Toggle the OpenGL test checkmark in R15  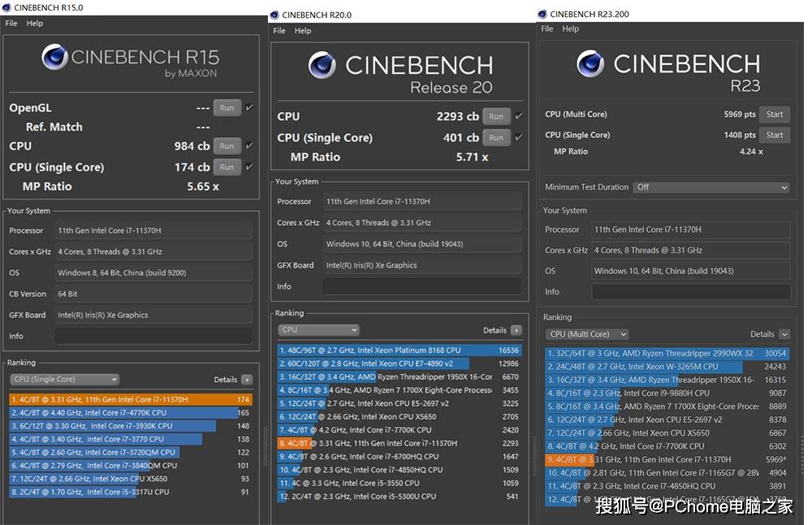[249, 107]
